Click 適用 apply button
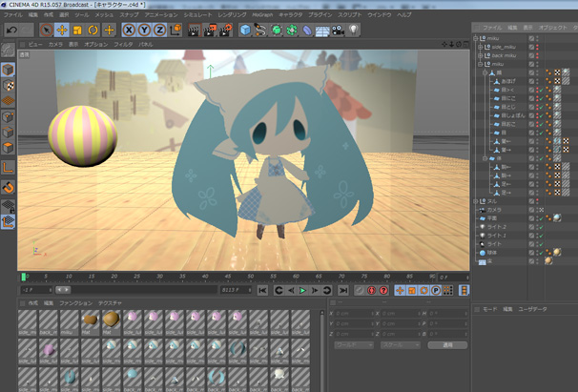 coord(447,345)
